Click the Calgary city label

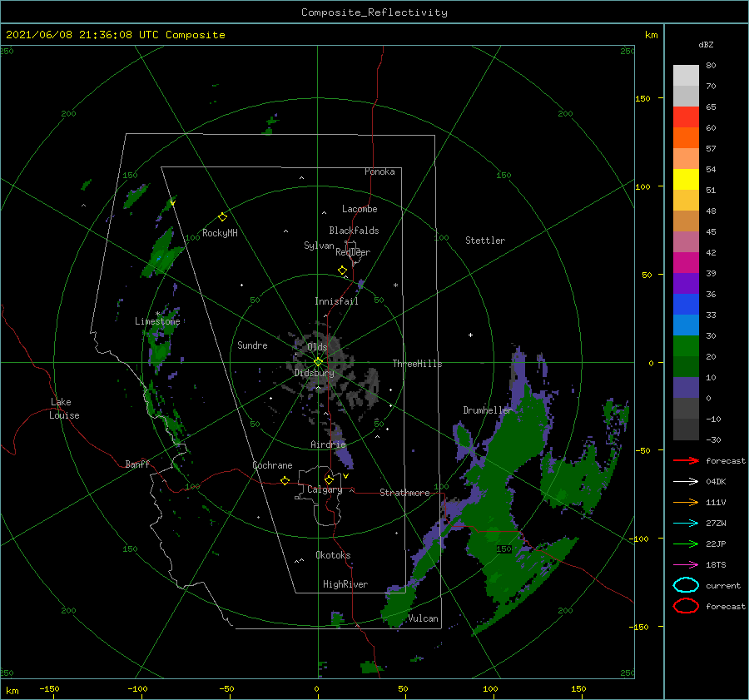pos(325,489)
